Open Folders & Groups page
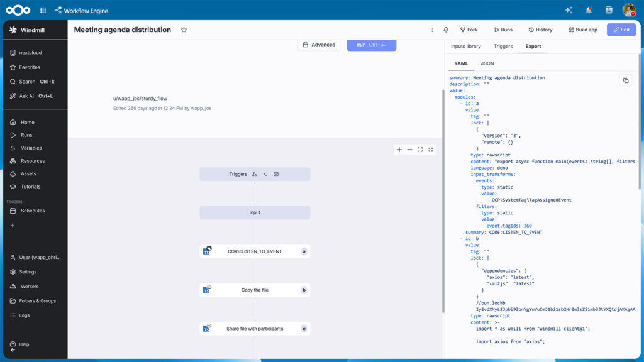Viewport: 644px width, 362px height. 35,301
